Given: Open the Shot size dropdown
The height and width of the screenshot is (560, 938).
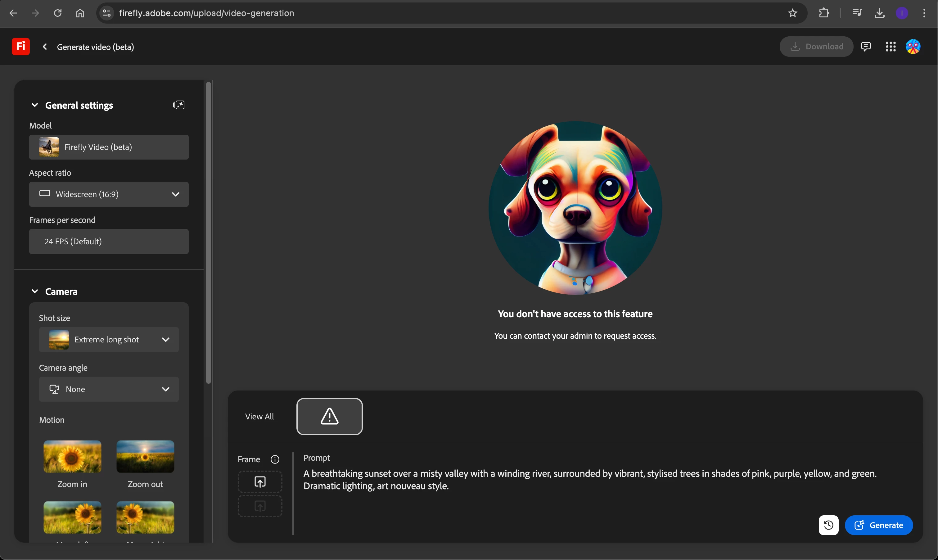Looking at the screenshot, I should [109, 339].
